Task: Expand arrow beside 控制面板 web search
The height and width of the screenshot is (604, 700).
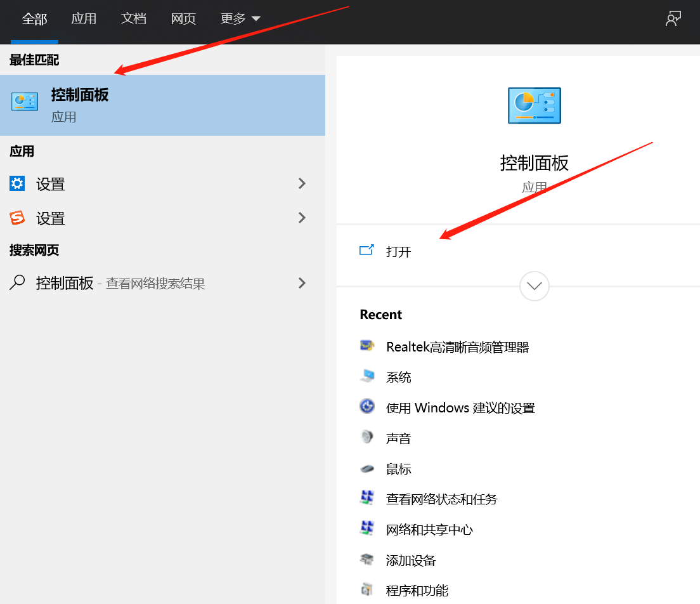Action: tap(302, 283)
